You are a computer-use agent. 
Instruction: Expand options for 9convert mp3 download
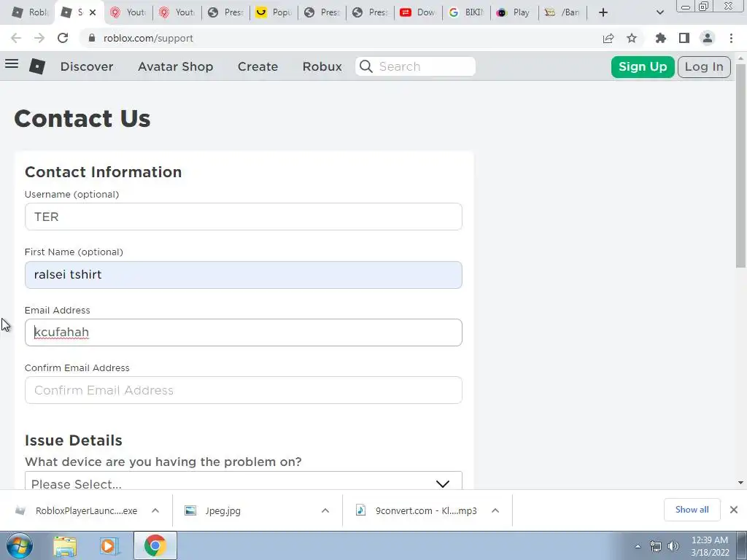[x=495, y=510]
